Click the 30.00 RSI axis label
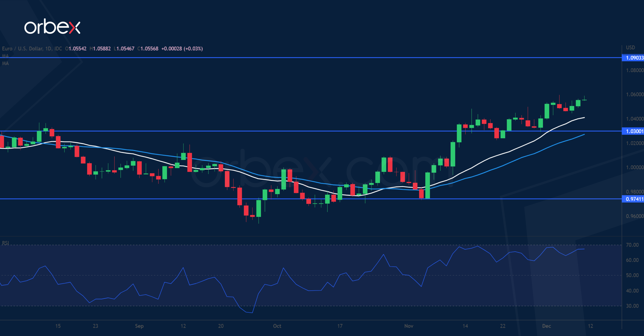 [x=632, y=306]
